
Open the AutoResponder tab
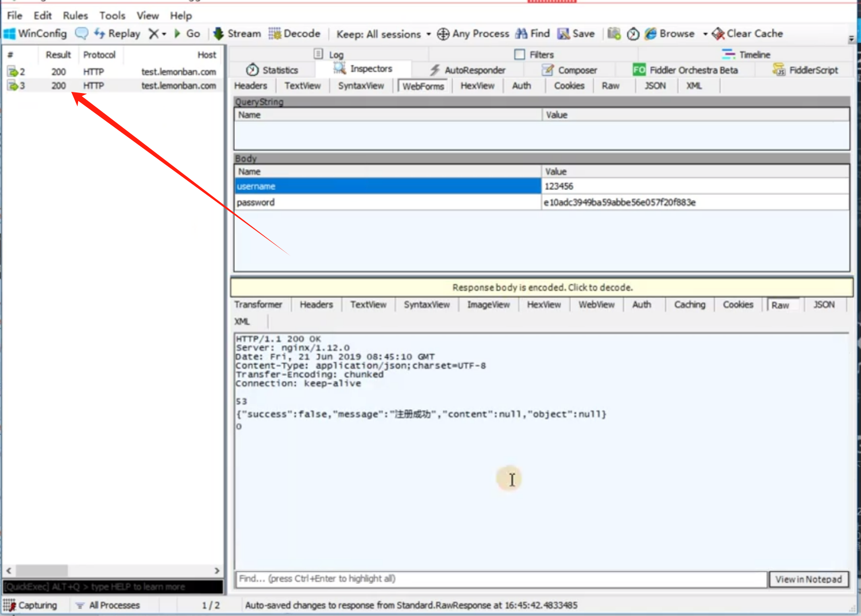[x=468, y=70]
